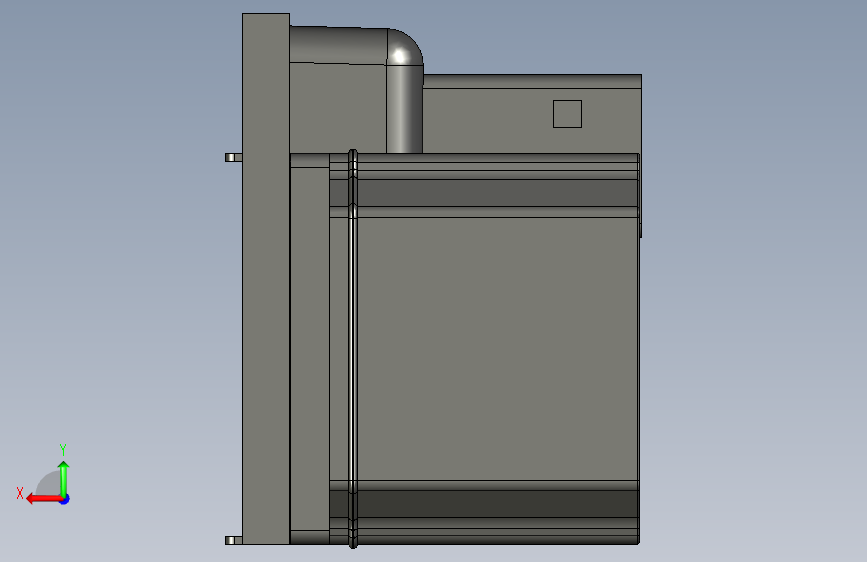This screenshot has height=562, width=867.
Task: Select the small square face on the upper housing
Action: pyautogui.click(x=567, y=114)
